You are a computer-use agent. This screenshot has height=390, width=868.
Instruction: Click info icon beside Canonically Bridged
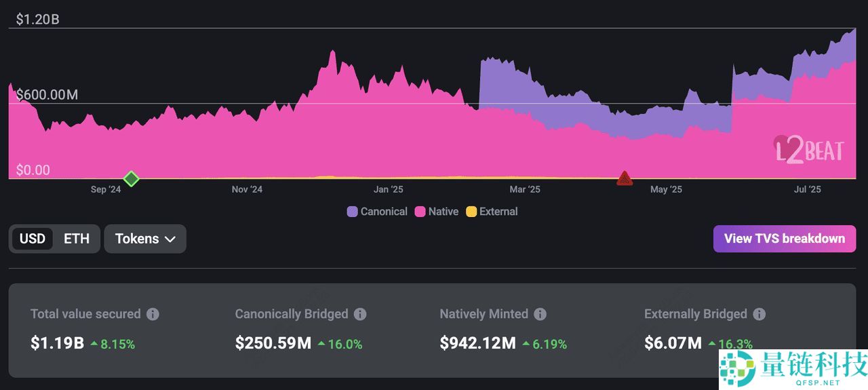(360, 314)
